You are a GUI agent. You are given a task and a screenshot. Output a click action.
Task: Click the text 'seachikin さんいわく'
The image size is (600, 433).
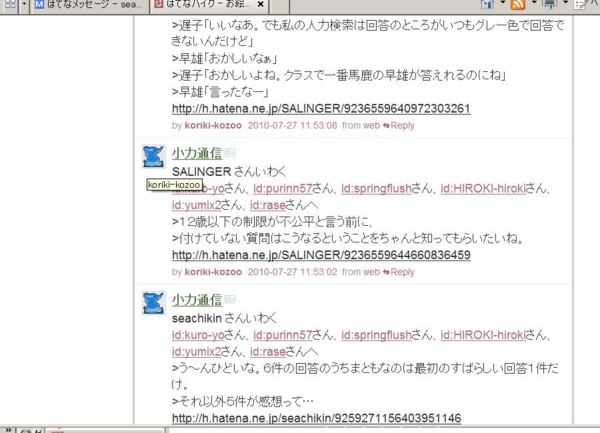(x=224, y=318)
